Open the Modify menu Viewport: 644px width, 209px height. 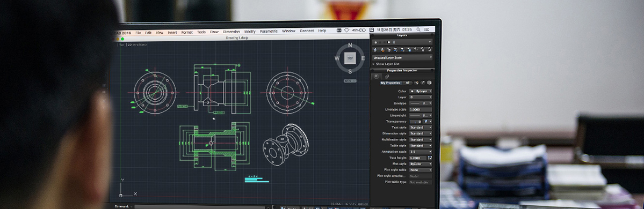pos(250,31)
